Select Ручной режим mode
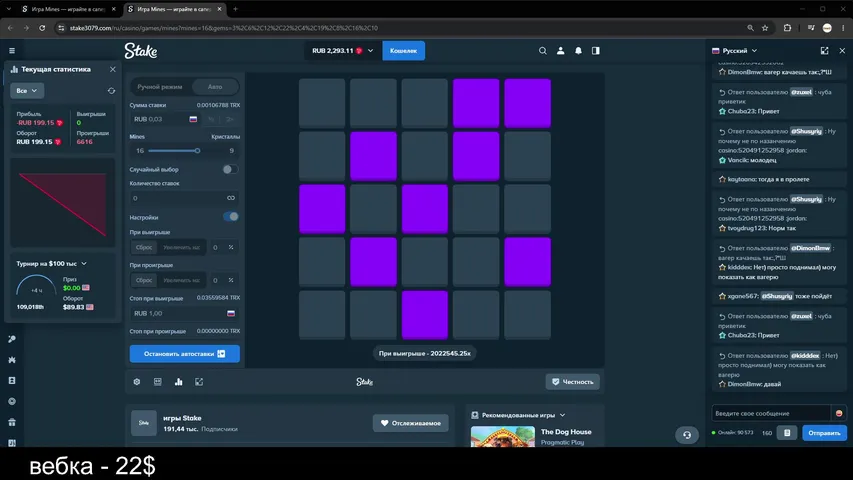 click(160, 87)
